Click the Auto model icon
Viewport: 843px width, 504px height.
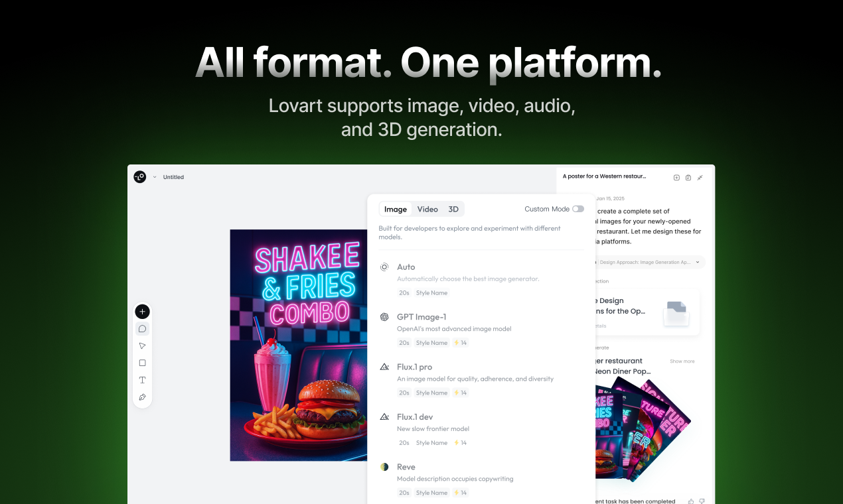[x=384, y=267]
